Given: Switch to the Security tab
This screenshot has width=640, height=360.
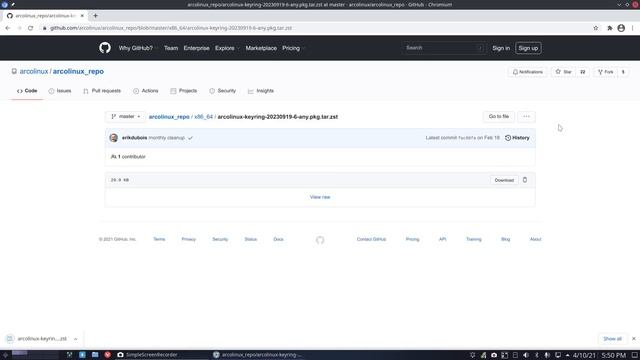Looking at the screenshot, I should pyautogui.click(x=222, y=91).
